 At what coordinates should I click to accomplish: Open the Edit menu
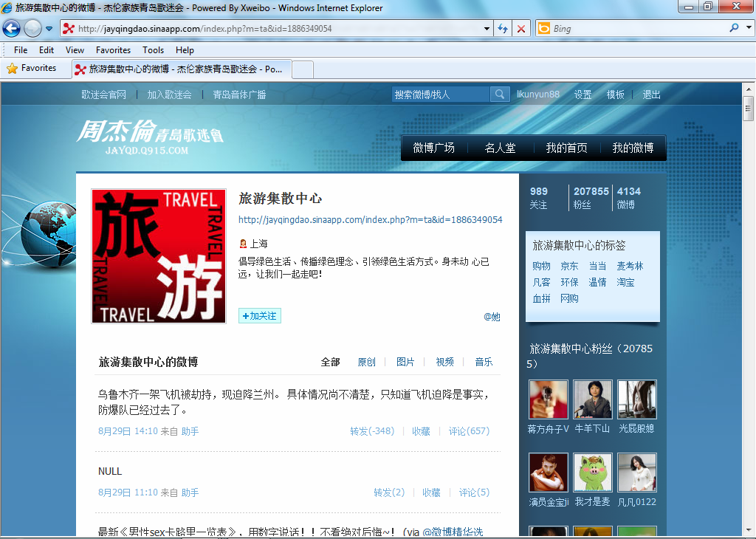[47, 49]
